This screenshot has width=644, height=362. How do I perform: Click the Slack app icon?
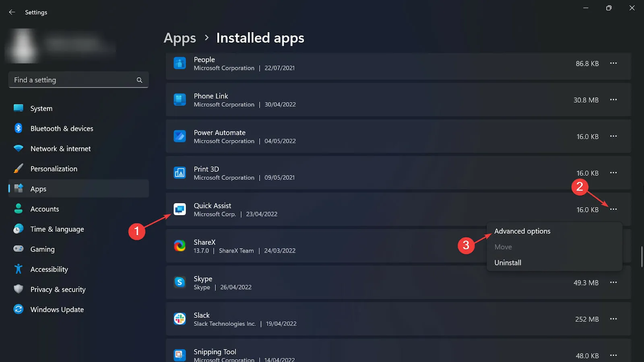180,319
